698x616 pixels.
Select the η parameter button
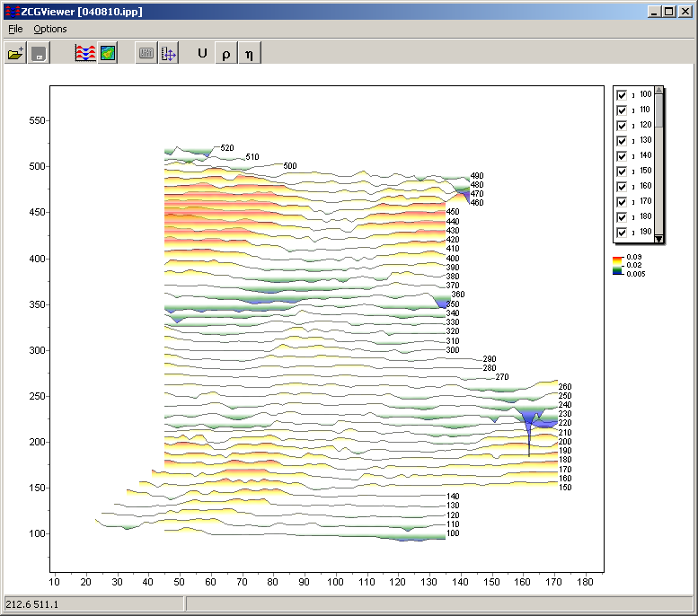[x=249, y=54]
